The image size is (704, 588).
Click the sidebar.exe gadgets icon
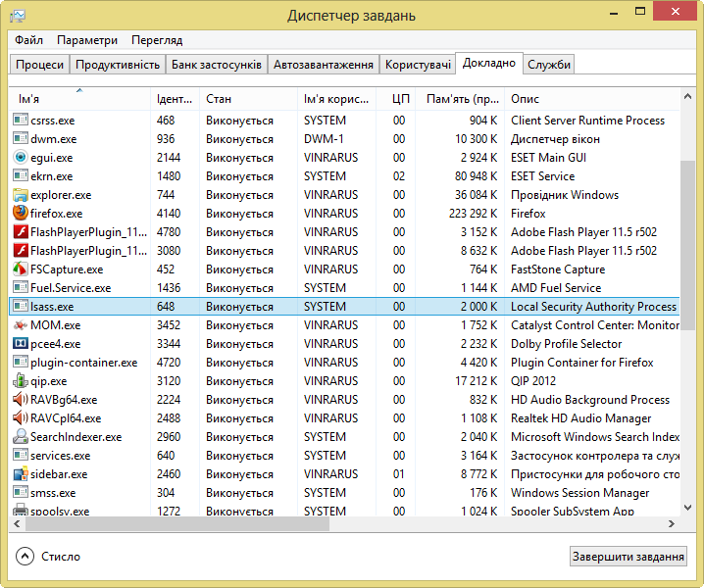coord(21,473)
